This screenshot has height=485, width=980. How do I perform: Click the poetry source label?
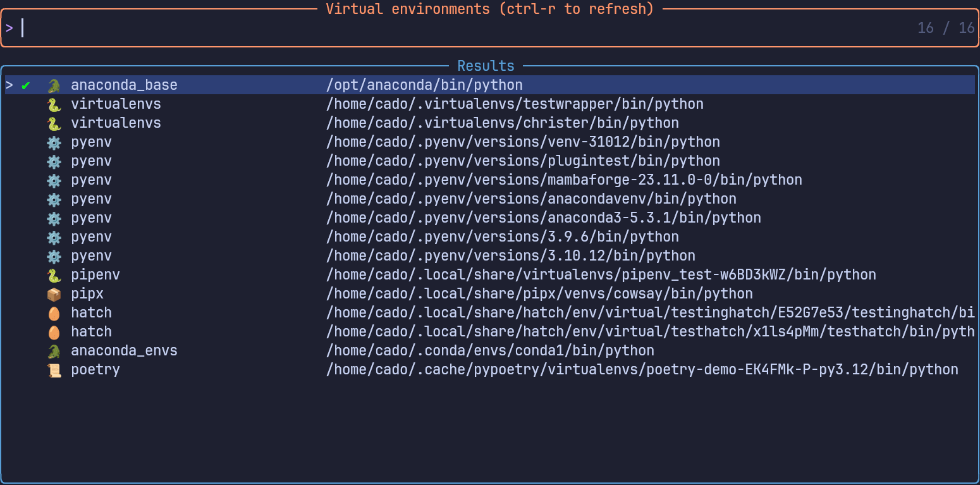[x=95, y=370]
